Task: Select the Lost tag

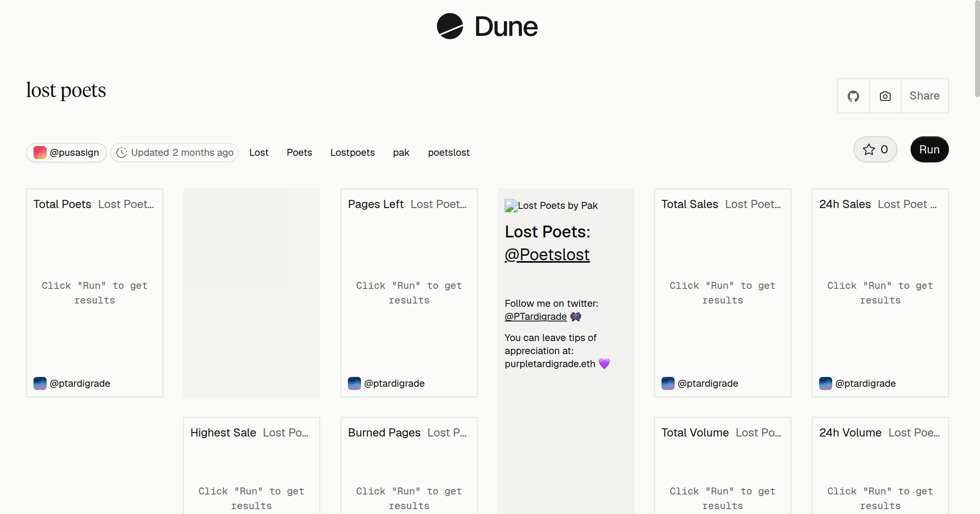Action: click(x=259, y=153)
